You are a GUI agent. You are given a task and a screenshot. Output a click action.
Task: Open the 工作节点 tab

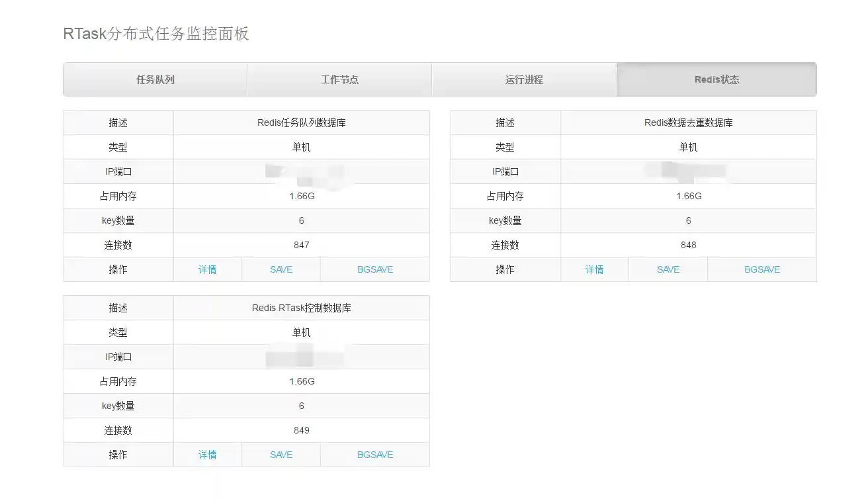pos(339,79)
